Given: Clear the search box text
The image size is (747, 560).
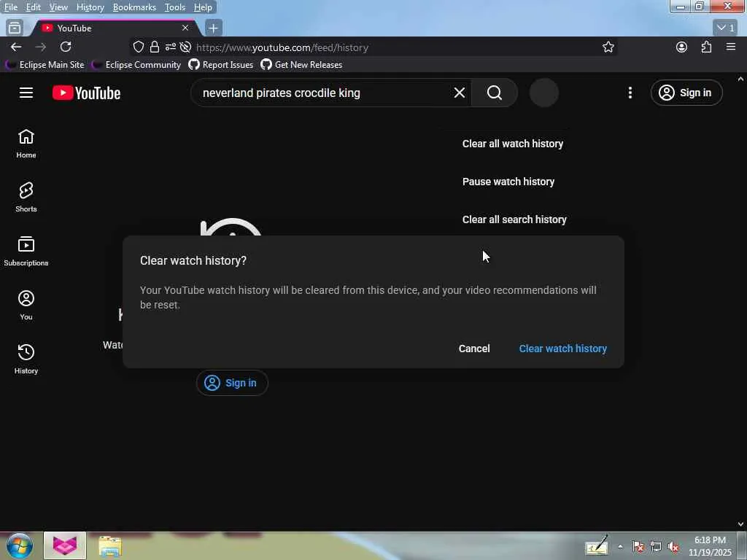Looking at the screenshot, I should click(x=460, y=93).
